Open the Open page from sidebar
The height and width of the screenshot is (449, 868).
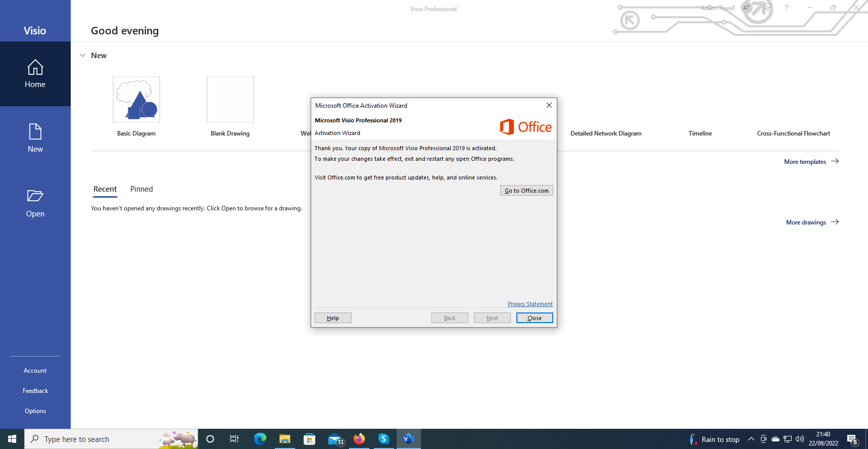pos(35,203)
